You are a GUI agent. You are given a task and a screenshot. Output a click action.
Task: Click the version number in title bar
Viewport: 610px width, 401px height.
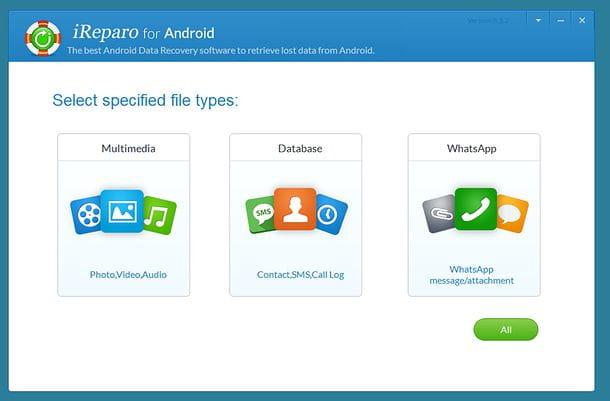[x=488, y=20]
